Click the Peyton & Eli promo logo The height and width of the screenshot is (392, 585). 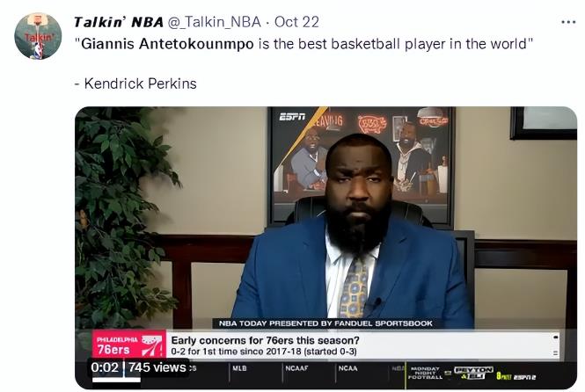[474, 373]
